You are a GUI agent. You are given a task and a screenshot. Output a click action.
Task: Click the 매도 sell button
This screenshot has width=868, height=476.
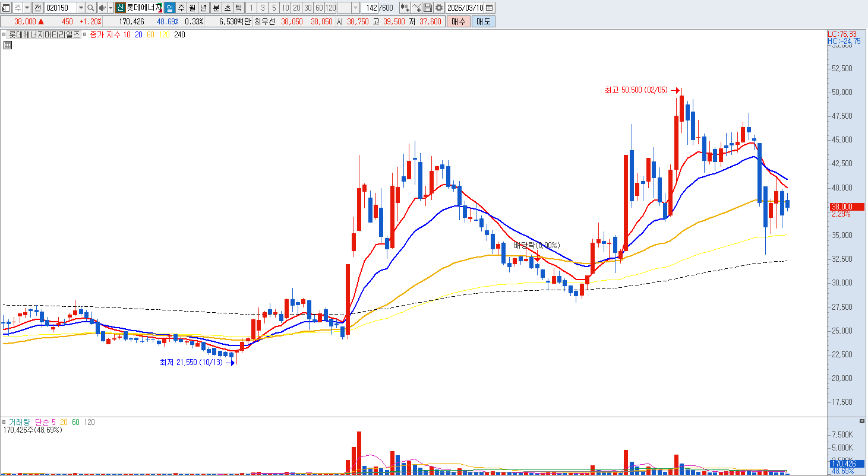click(483, 21)
